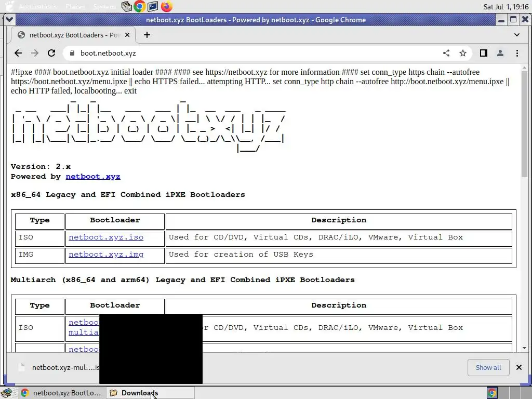Viewport: 532px width, 399px height.
Task: Follow the netboot.xyz Powered by link
Action: 93,177
